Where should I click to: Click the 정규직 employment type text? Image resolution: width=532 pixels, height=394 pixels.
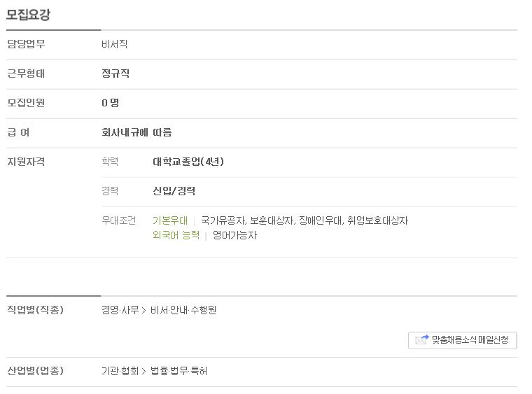115,73
